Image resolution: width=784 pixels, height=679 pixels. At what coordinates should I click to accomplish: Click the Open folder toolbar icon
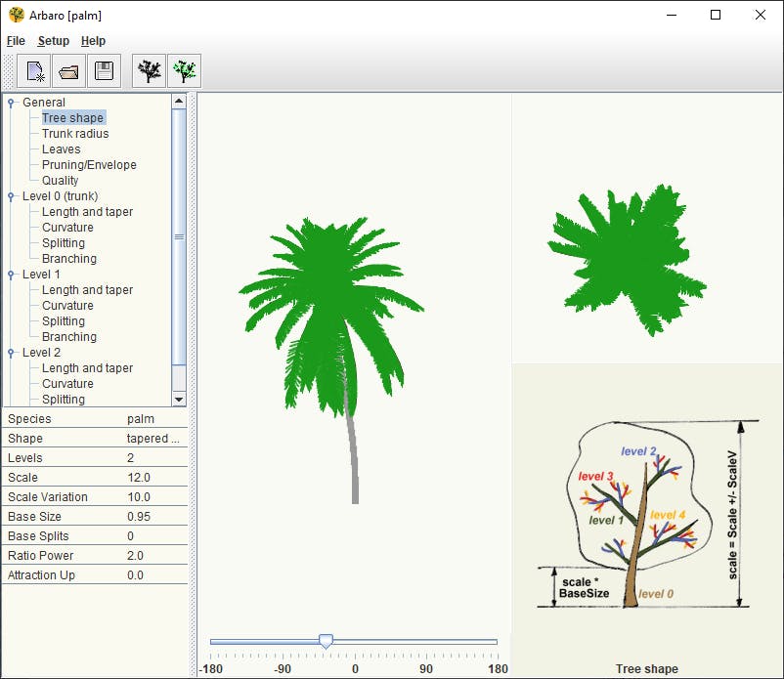pos(69,71)
